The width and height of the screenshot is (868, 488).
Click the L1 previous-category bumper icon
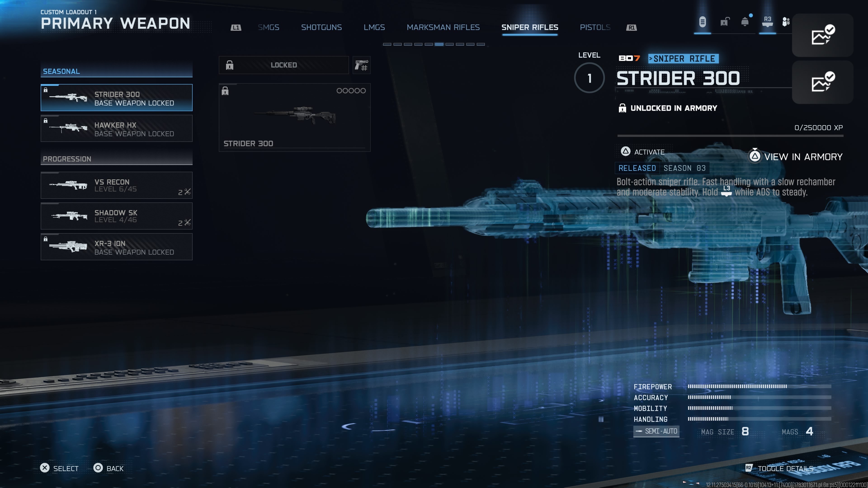pyautogui.click(x=236, y=28)
